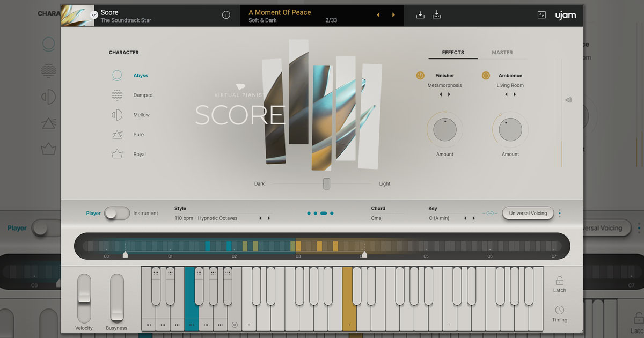Click the highlighted teal piano key

[191, 299]
